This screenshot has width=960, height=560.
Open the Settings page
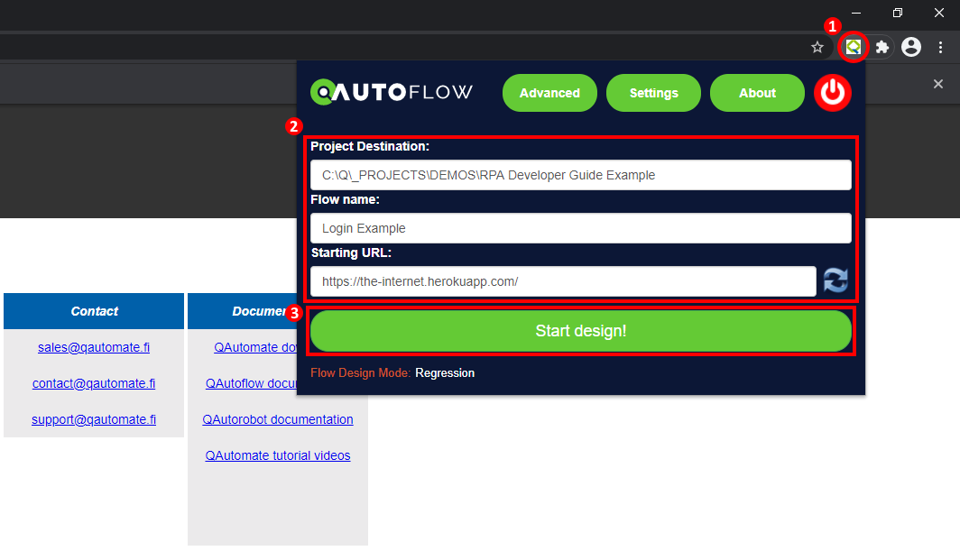[653, 93]
